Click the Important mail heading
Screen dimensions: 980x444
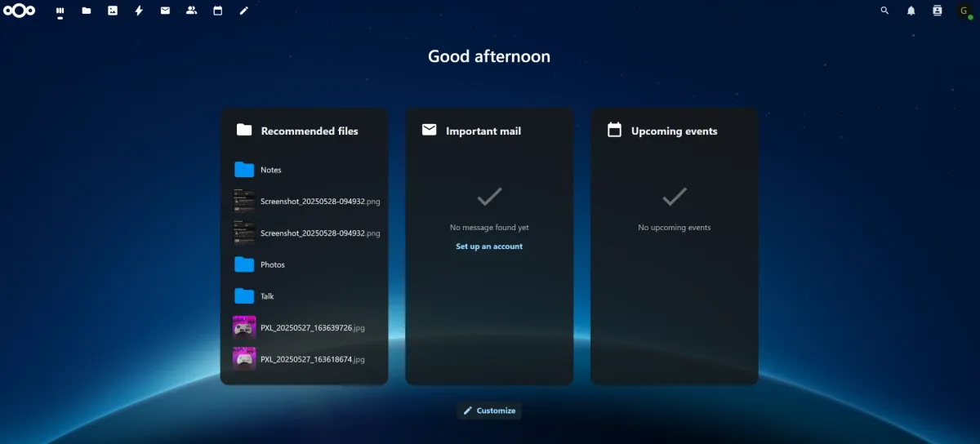[x=483, y=131]
